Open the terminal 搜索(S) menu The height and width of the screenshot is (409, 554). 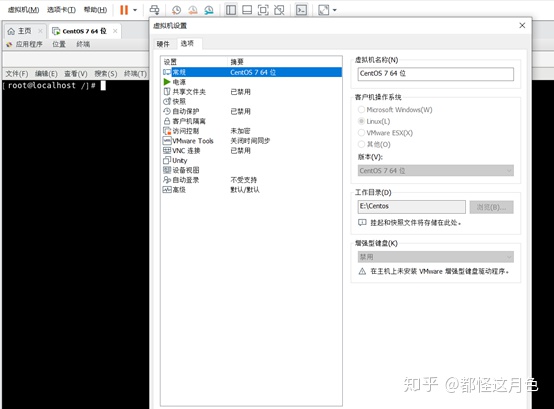(106, 73)
